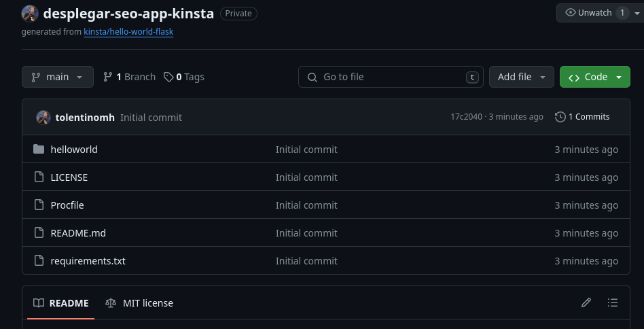Open kinsta/hello-world-flask template link
644x329 pixels.
click(128, 32)
